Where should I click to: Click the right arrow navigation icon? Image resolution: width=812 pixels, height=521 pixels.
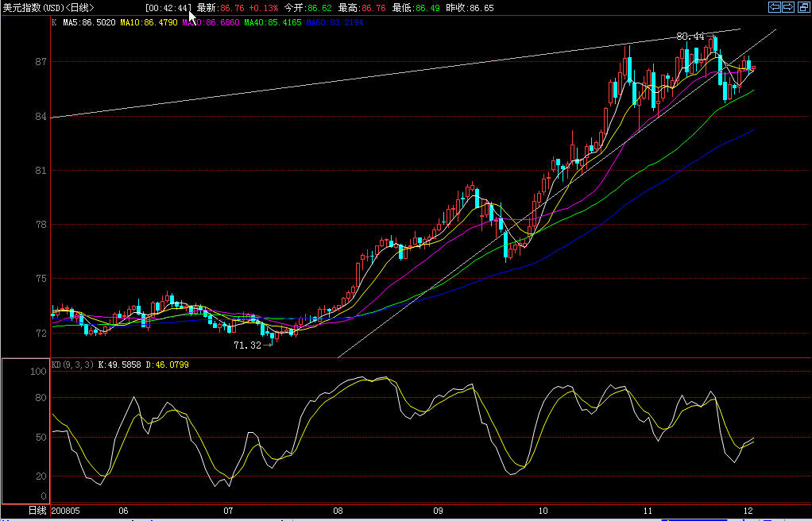(x=788, y=7)
